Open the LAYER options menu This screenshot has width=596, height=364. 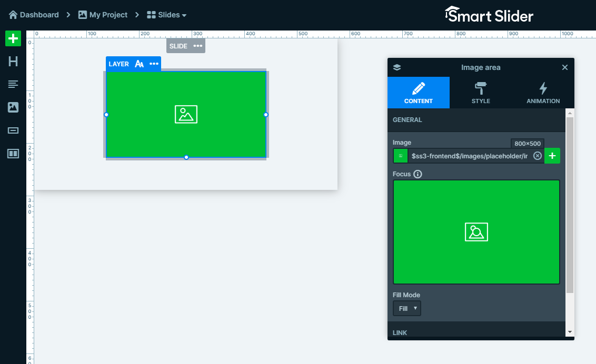[x=154, y=64]
